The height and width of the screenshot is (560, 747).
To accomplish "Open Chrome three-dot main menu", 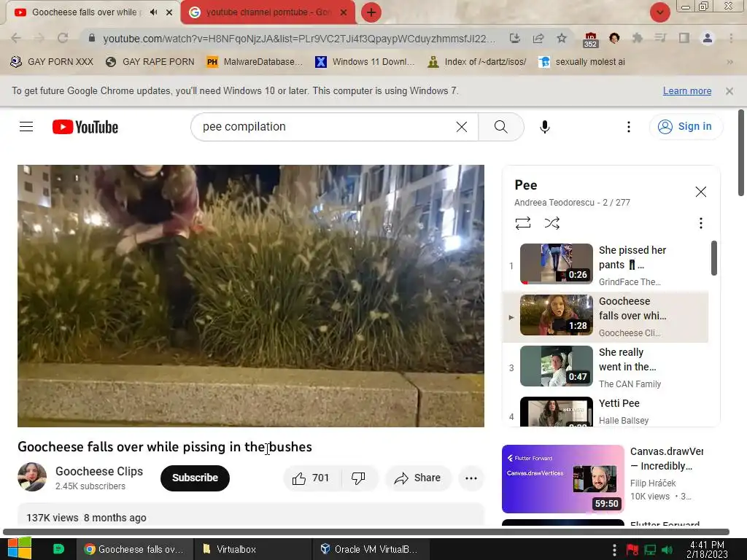I will pyautogui.click(x=731, y=38).
